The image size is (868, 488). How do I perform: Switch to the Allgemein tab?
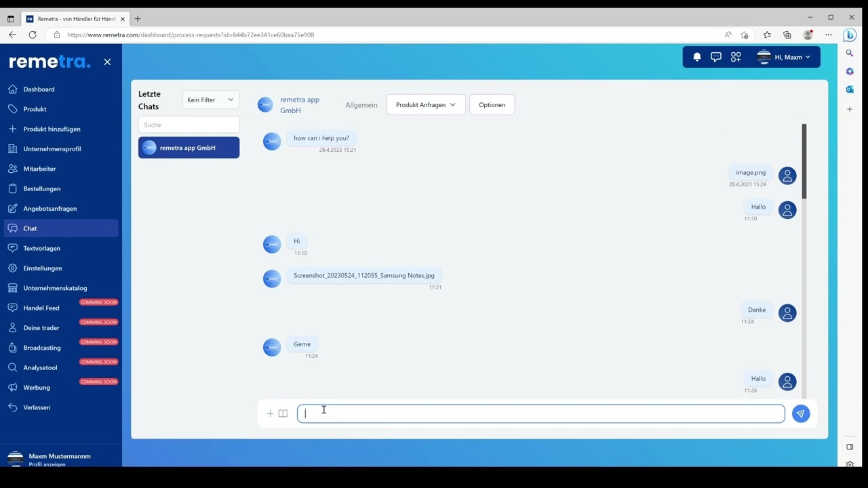361,105
